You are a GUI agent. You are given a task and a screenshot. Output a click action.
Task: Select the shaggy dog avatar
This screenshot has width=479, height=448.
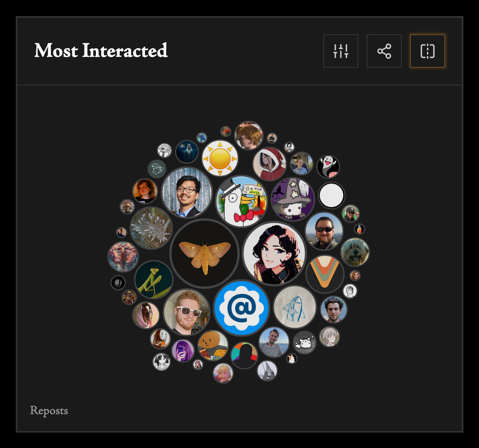pyautogui.click(x=355, y=252)
